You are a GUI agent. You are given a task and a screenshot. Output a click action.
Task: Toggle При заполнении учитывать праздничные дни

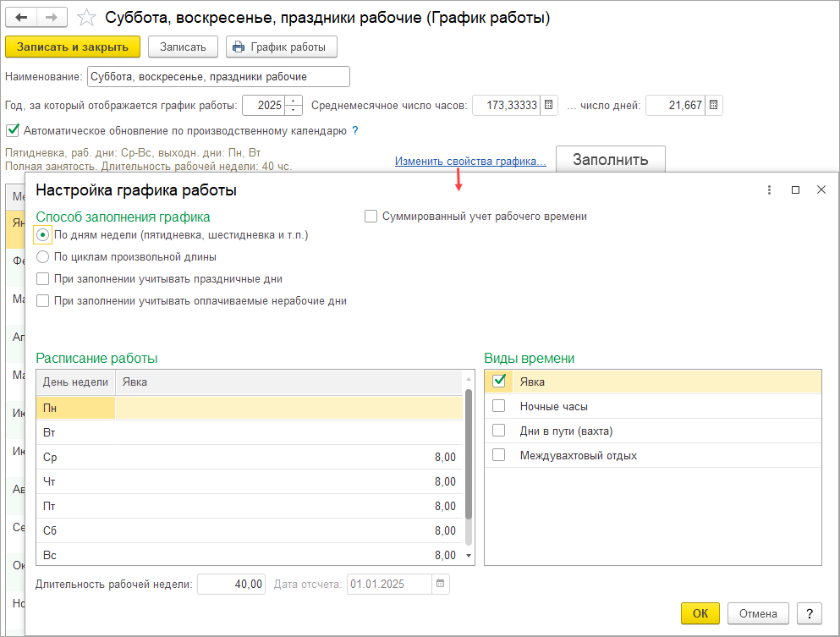43,278
